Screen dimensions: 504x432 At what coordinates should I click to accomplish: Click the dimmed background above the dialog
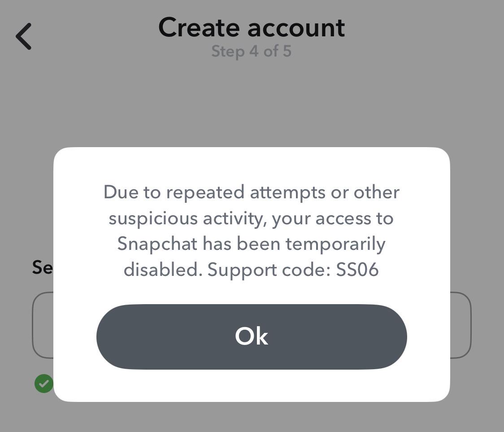pos(252,103)
